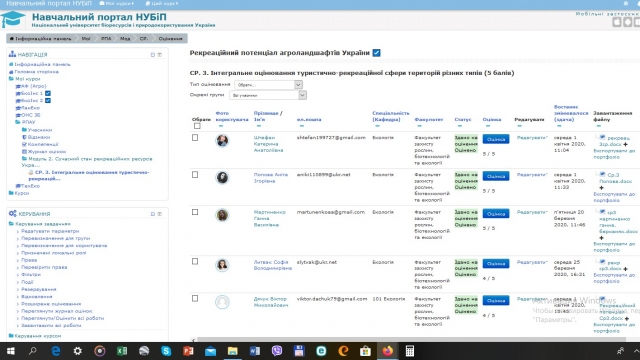Open Редагувати параметри in Керування
Image resolution: width=640 pixels, height=360 pixels.
pos(50,231)
